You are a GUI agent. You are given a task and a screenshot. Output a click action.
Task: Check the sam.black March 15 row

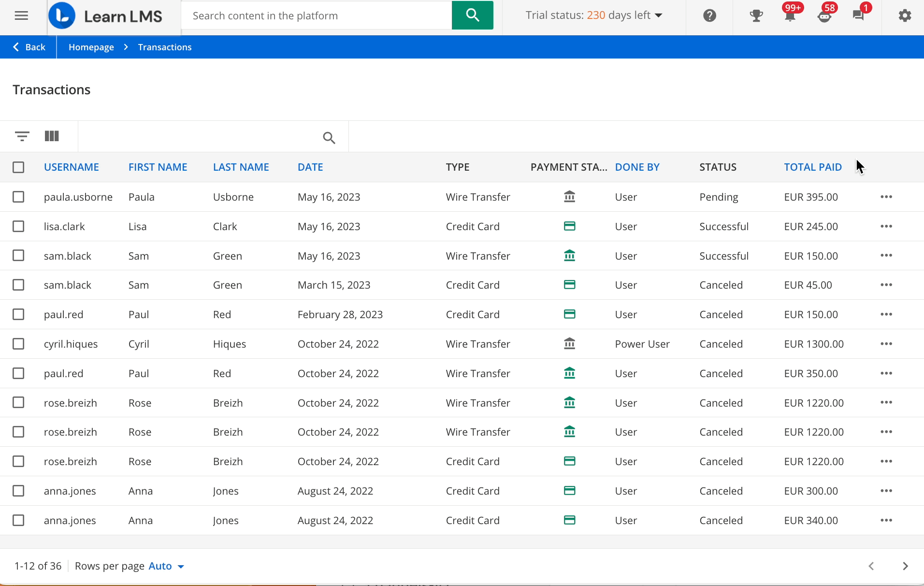pos(18,285)
